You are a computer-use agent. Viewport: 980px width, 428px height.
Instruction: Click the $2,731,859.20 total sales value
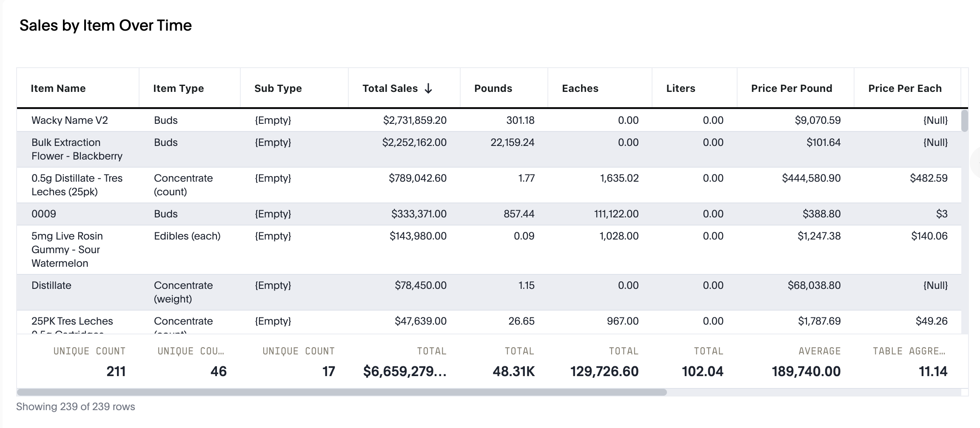[414, 120]
